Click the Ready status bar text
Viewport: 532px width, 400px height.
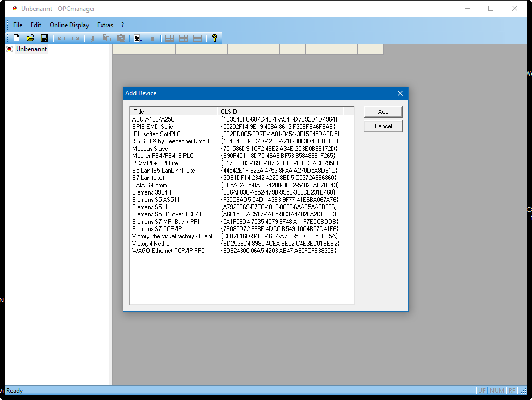pyautogui.click(x=15, y=391)
